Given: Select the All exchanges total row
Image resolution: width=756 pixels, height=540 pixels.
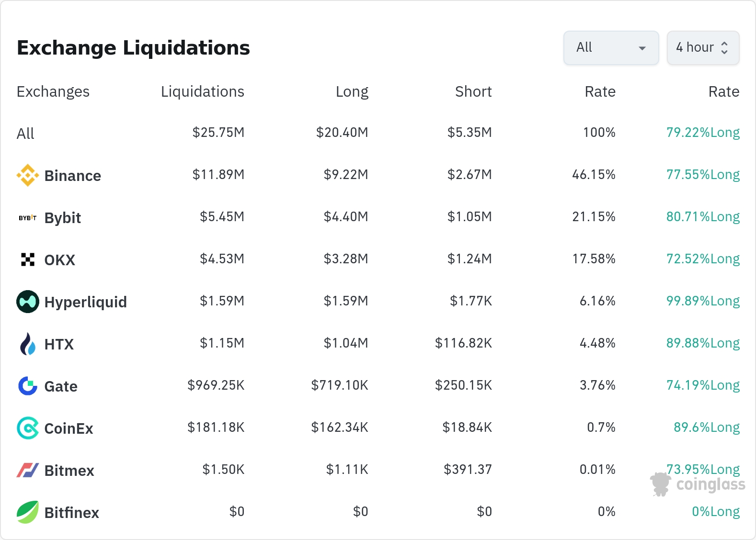Looking at the screenshot, I should point(26,133).
